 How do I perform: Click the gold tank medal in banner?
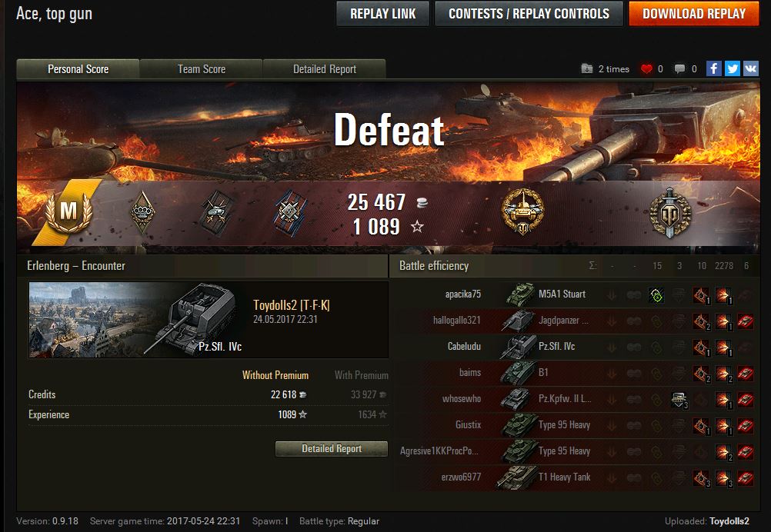(x=522, y=211)
